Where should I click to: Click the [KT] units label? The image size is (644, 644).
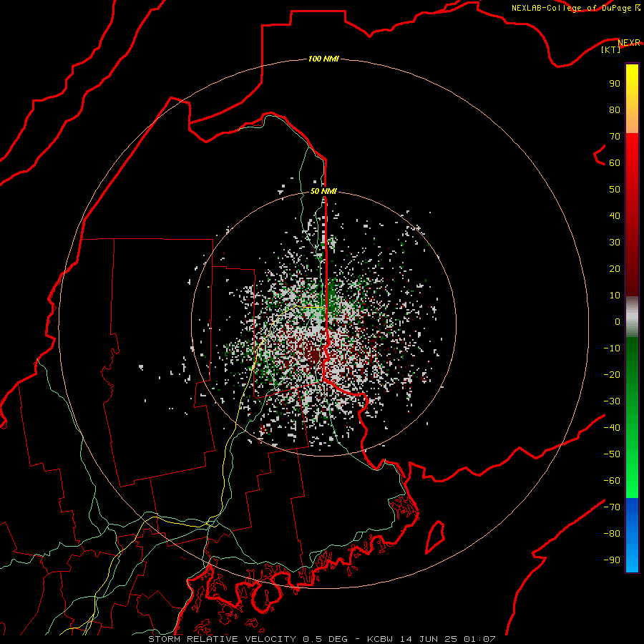pyautogui.click(x=610, y=49)
